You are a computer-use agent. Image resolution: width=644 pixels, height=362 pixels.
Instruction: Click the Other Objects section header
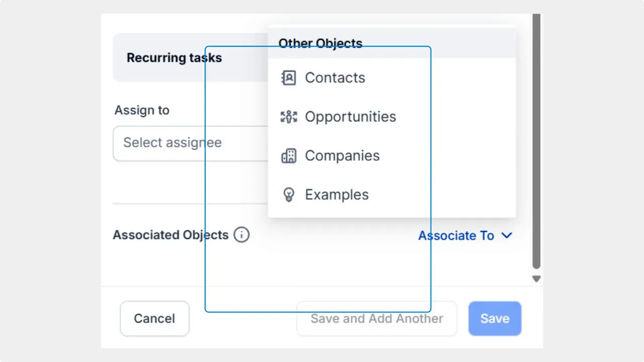[x=320, y=43]
